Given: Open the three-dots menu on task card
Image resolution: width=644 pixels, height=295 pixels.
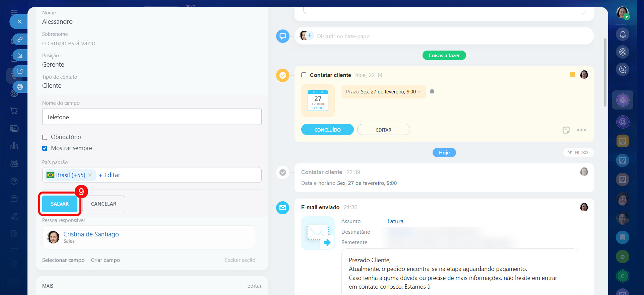Looking at the screenshot, I should point(581,130).
